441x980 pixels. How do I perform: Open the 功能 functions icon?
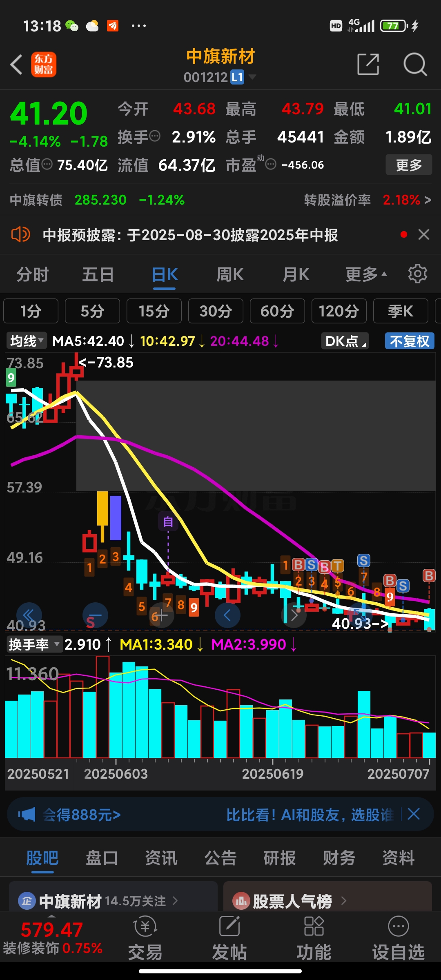314,939
